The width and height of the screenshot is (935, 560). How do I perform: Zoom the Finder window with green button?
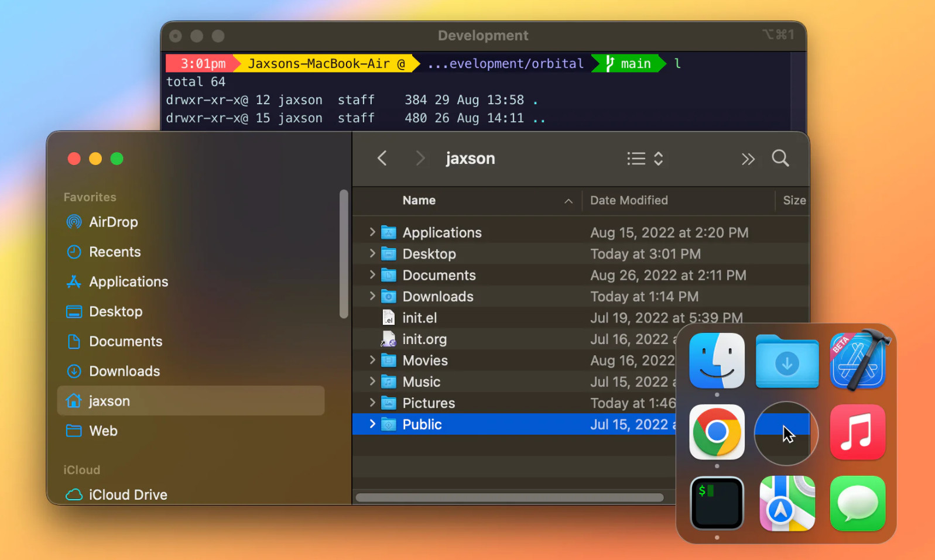pos(117,159)
